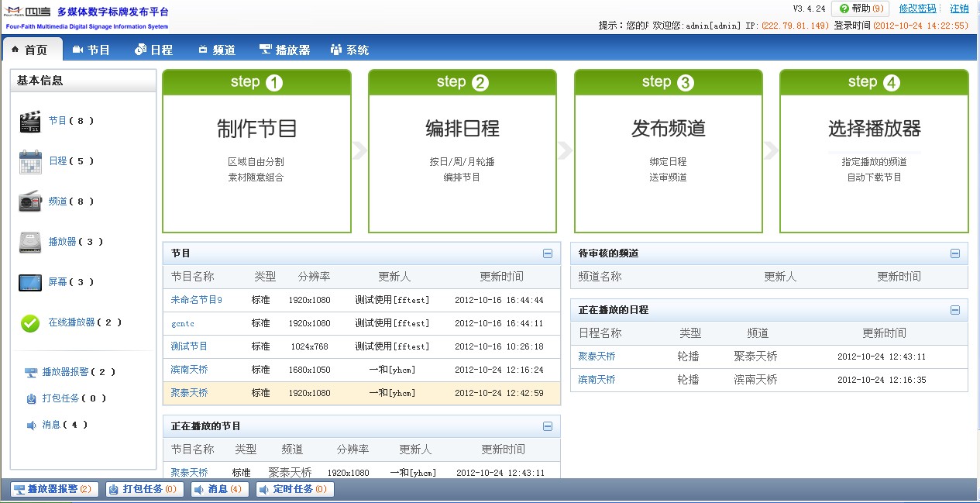Screen dimensions: 980x503
Task: Open the 播放器 tab in navigation bar
Action: pyautogui.click(x=284, y=50)
